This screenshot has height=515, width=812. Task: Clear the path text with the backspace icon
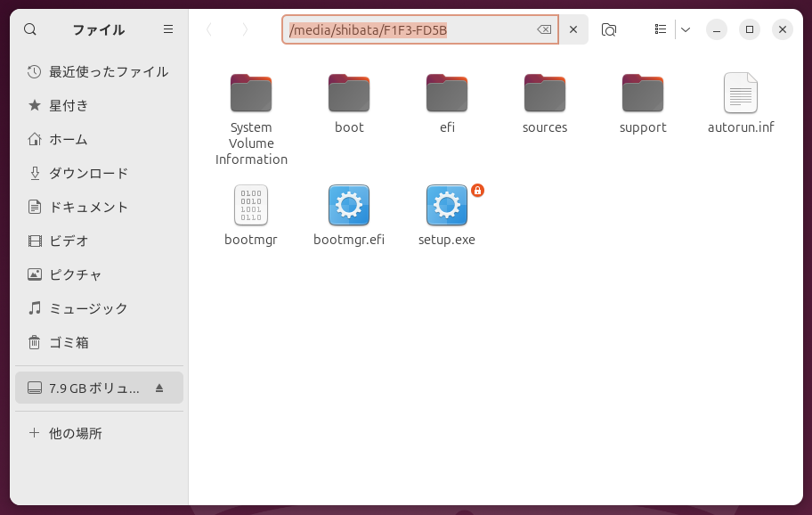(x=543, y=29)
